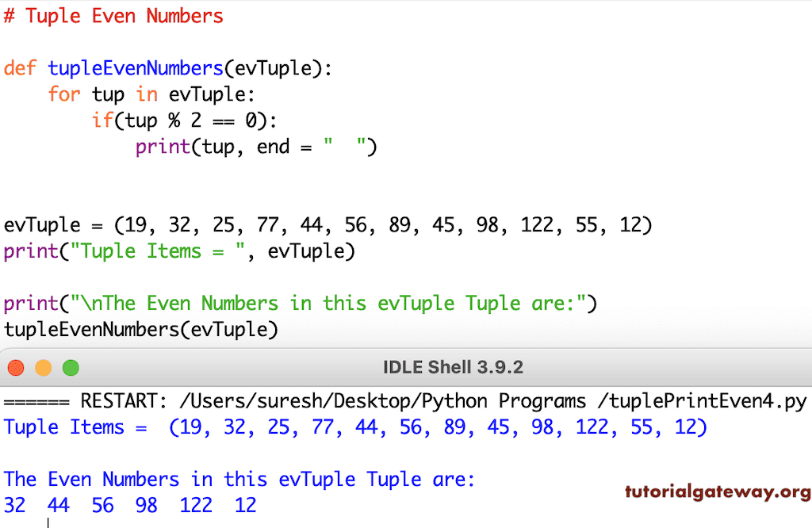Select the tupleEvenNumbers function name in code
The height and width of the screenshot is (528, 812).
click(135, 68)
